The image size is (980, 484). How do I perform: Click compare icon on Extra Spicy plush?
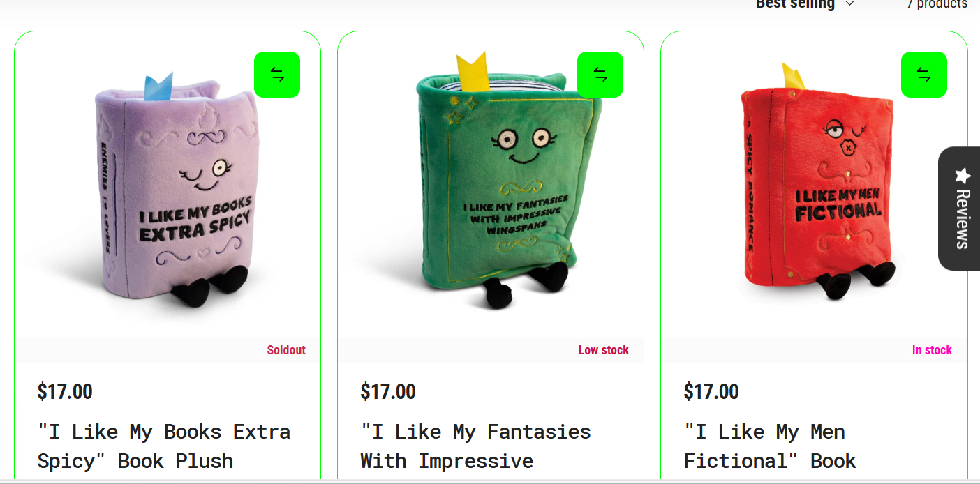click(x=277, y=75)
